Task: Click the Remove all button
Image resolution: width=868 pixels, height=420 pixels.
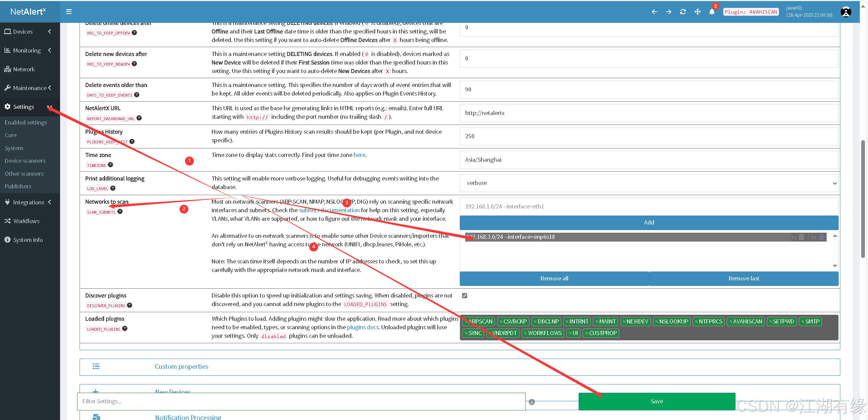Action: click(554, 279)
